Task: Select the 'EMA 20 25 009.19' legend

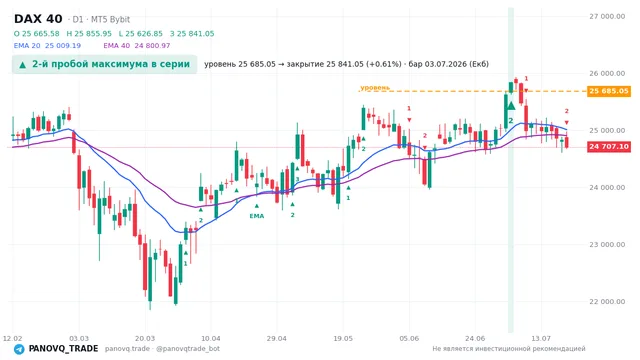Action: point(47,46)
